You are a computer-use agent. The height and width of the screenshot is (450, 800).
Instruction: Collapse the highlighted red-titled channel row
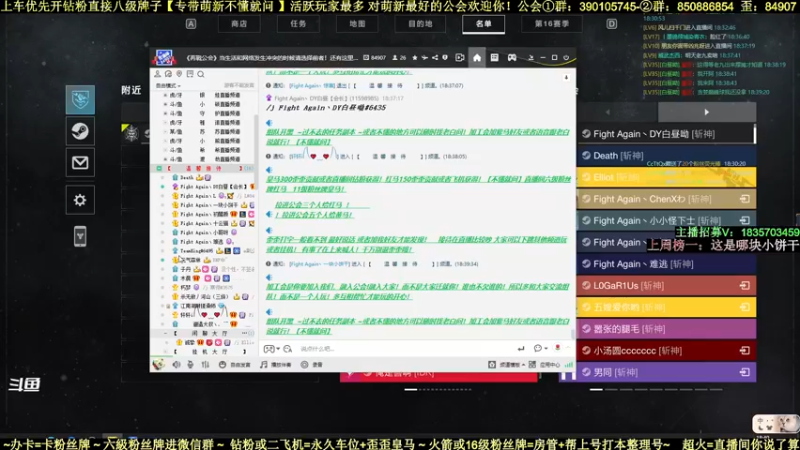click(x=159, y=168)
